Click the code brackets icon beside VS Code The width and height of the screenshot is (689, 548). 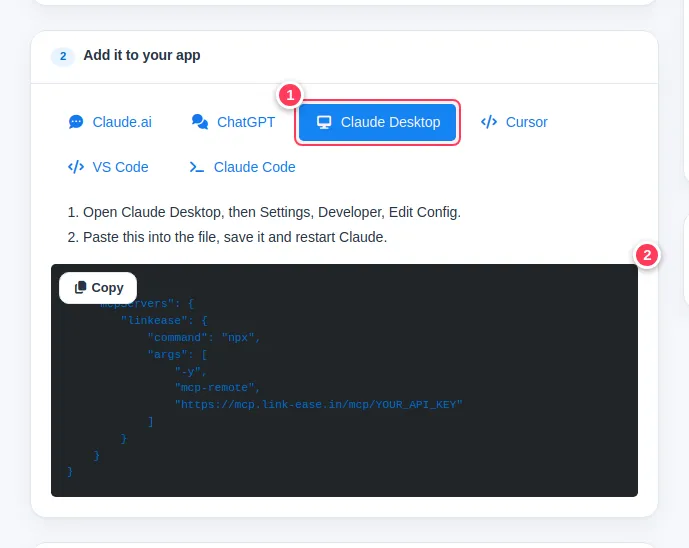point(76,167)
